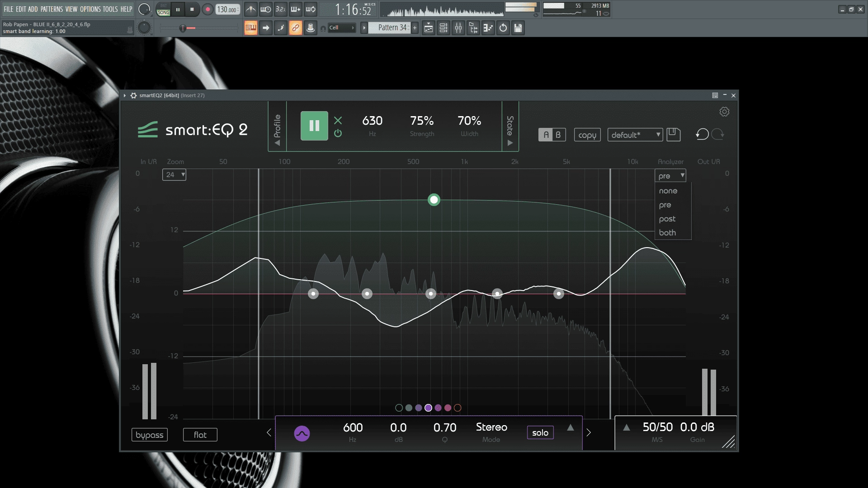The height and width of the screenshot is (488, 868).
Task: Click the undo arrow in smart:EQ 2
Action: click(702, 134)
